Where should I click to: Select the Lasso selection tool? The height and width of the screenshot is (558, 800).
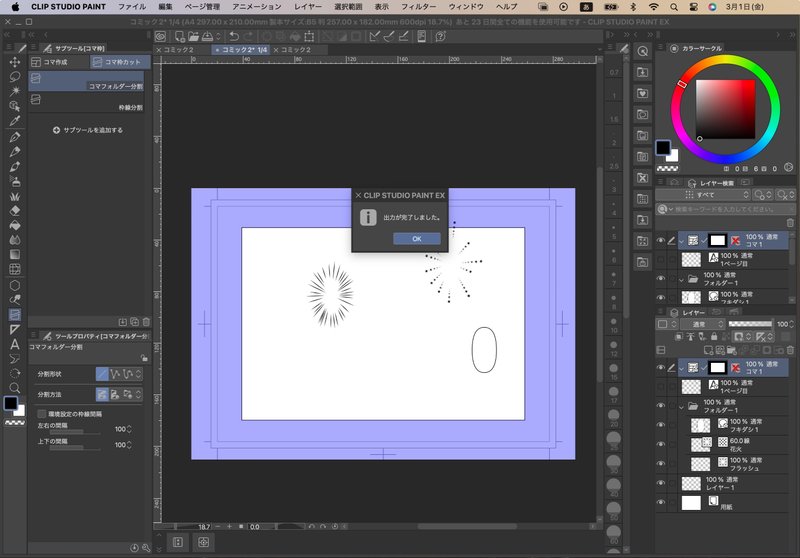15,77
